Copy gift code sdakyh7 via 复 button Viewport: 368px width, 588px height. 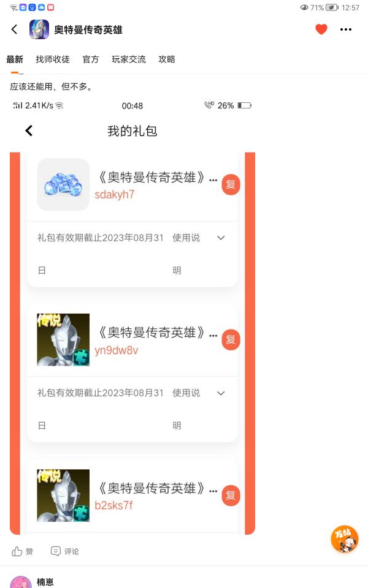(231, 184)
